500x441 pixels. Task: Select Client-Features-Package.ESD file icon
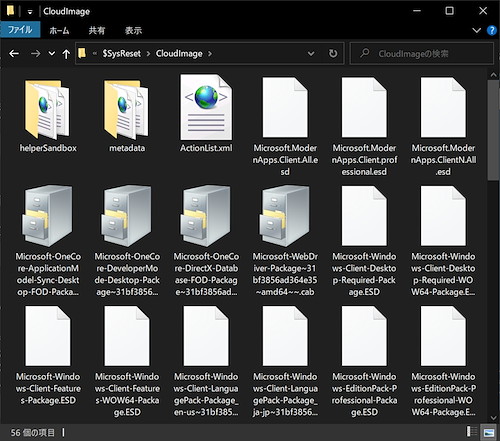tap(48, 336)
